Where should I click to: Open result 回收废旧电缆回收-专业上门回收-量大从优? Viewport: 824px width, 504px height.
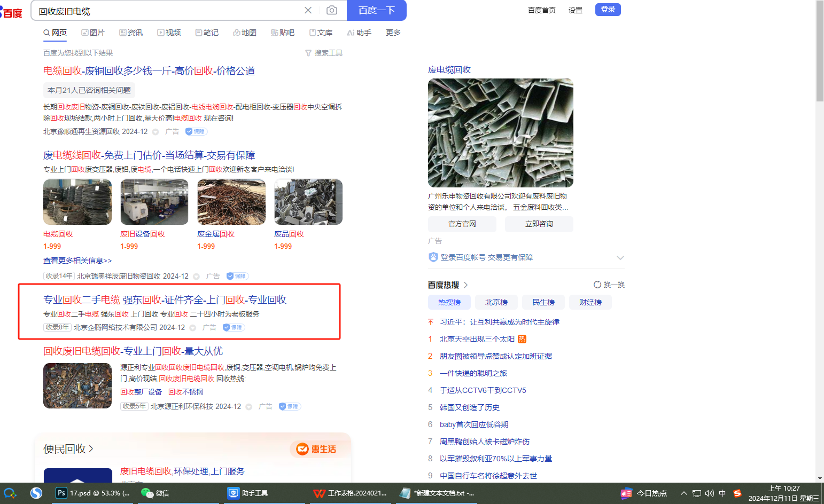click(133, 351)
